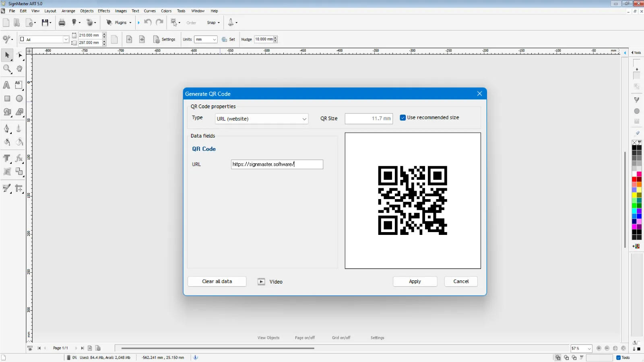Select the overlapping squares weld tool
The image size is (644, 362).
coord(19,172)
